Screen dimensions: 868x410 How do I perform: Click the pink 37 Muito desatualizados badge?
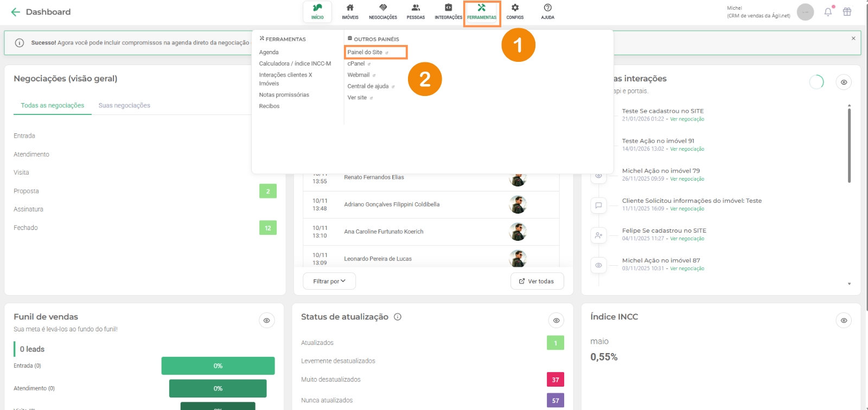coord(555,380)
